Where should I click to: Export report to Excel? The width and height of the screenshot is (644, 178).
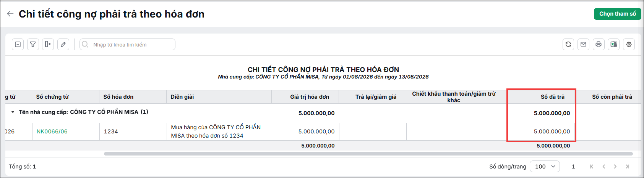pyautogui.click(x=614, y=45)
